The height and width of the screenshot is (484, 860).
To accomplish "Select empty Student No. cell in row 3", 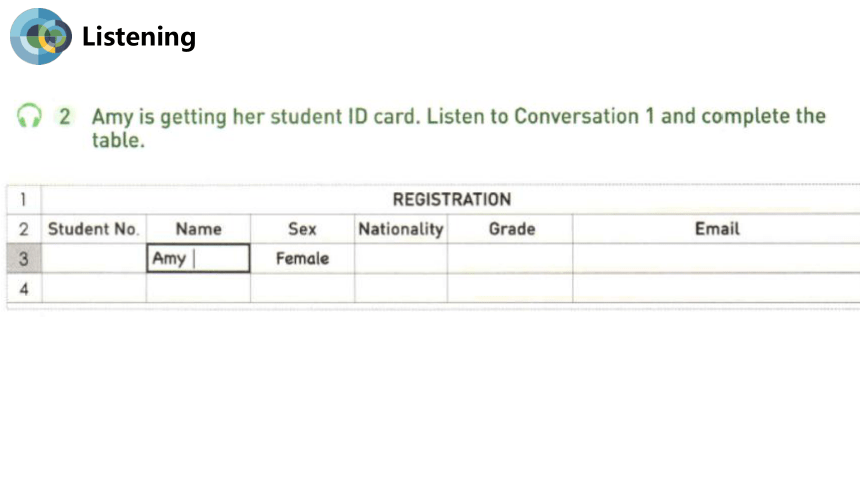I will 94,258.
